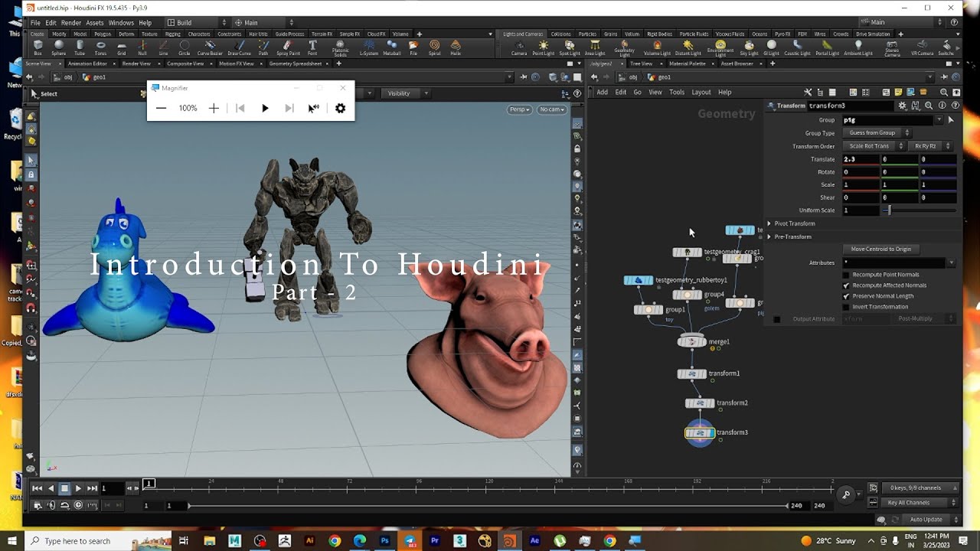Image resolution: width=980 pixels, height=551 pixels.
Task: Select the Metaball shelf tool
Action: coord(392,48)
